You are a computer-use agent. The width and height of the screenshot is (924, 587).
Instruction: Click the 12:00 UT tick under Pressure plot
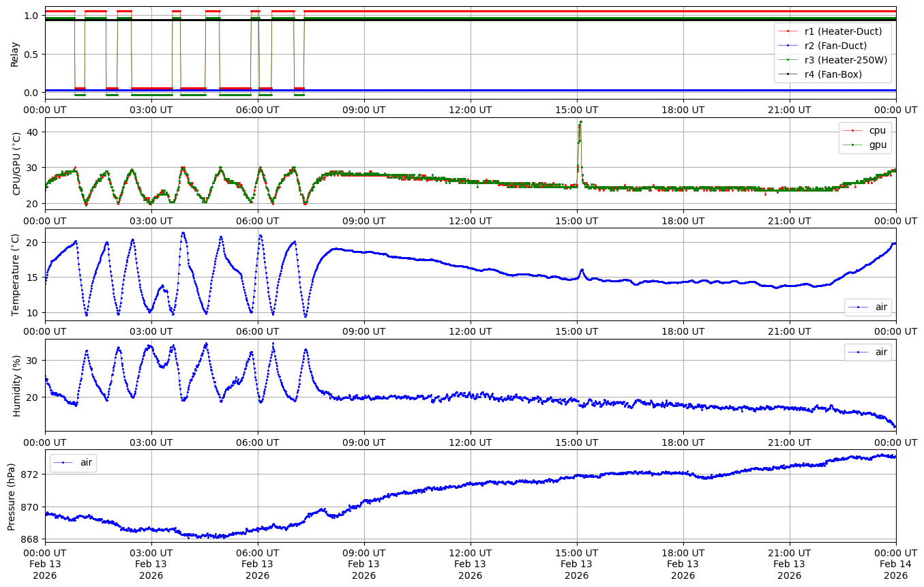click(x=470, y=552)
